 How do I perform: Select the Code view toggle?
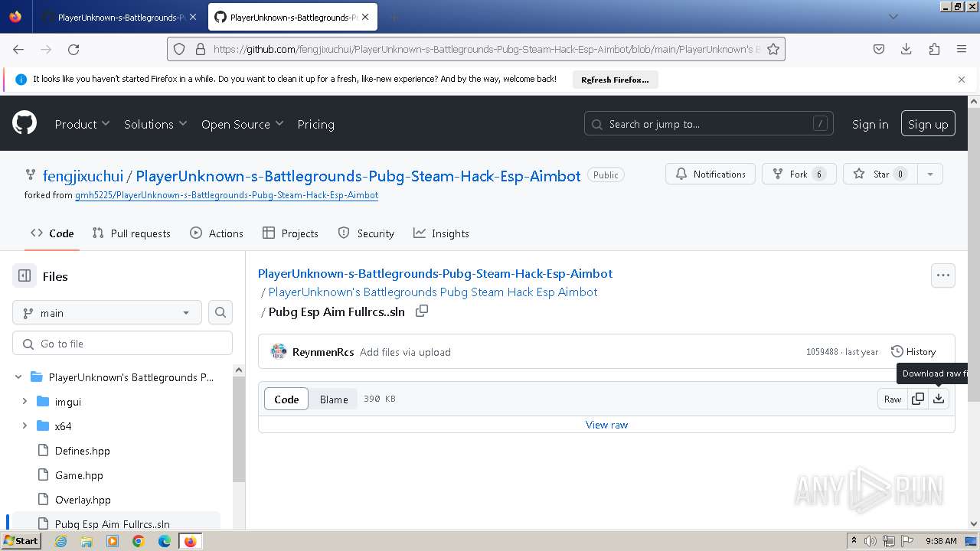pyautogui.click(x=286, y=399)
